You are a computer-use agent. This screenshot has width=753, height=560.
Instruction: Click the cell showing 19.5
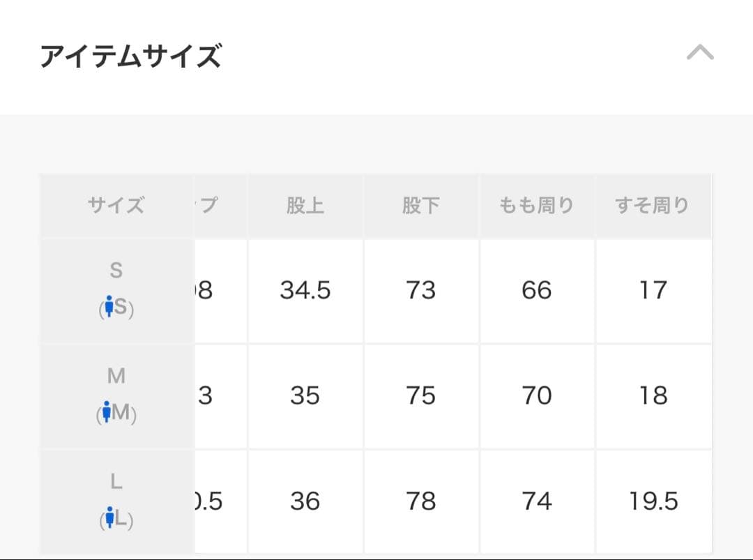tap(653, 501)
